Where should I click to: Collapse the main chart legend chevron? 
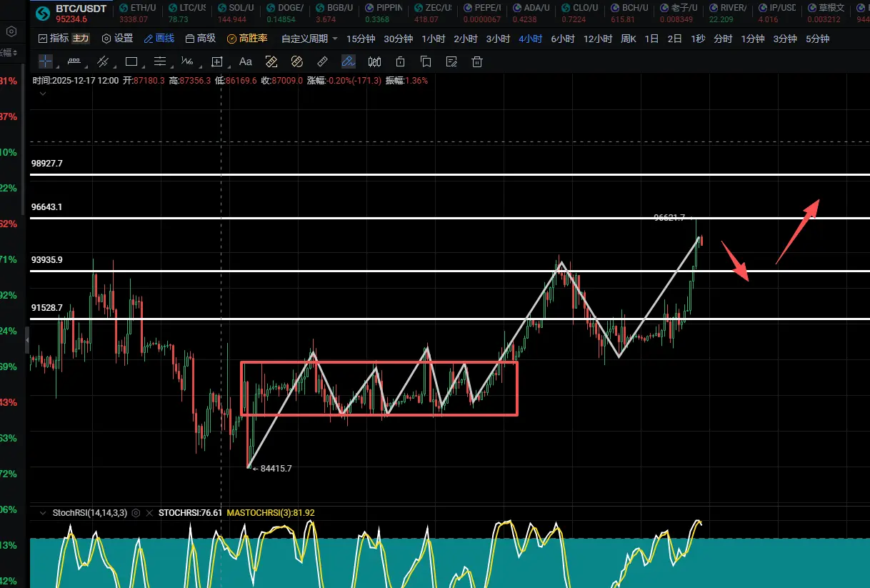point(43,94)
